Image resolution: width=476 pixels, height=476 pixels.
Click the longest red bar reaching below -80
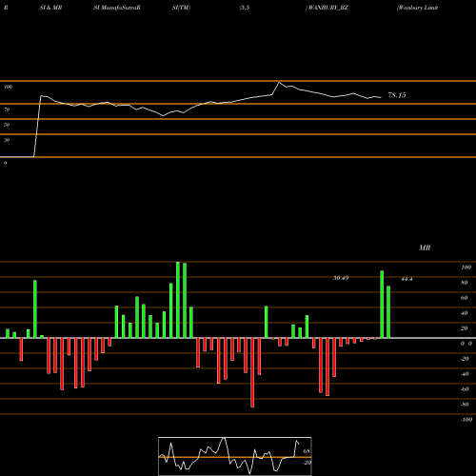252,372
